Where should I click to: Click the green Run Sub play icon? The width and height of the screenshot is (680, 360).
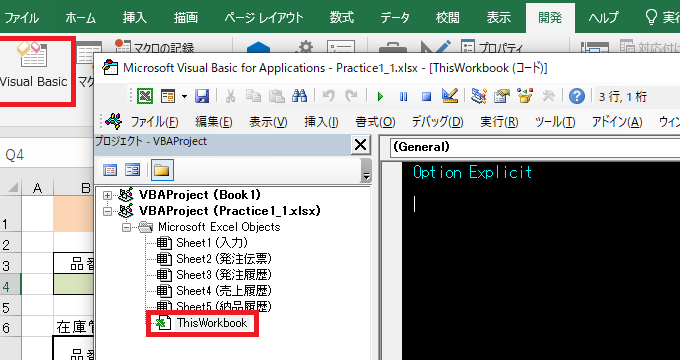(x=380, y=96)
